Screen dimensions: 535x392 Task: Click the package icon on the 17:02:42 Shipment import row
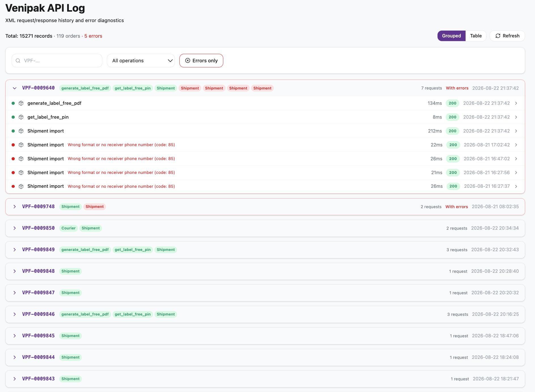tap(21, 145)
